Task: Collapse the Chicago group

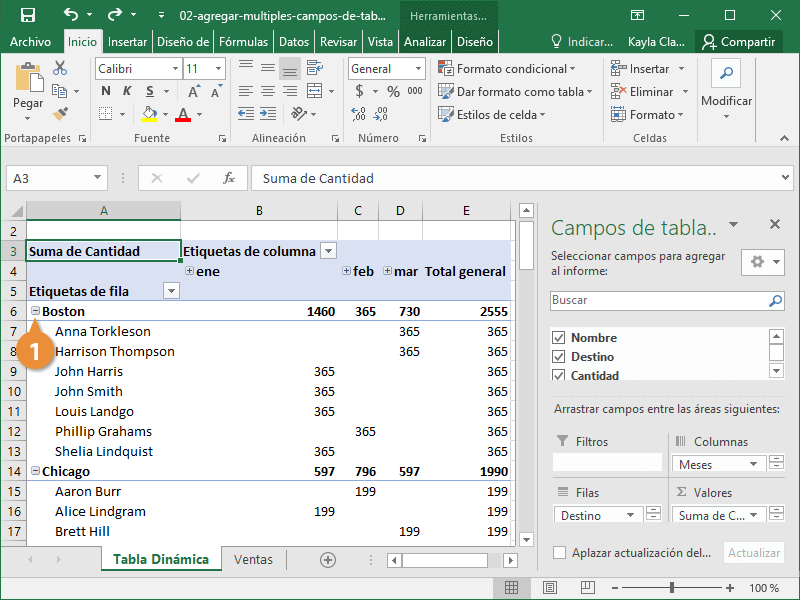Action: pyautogui.click(x=35, y=470)
